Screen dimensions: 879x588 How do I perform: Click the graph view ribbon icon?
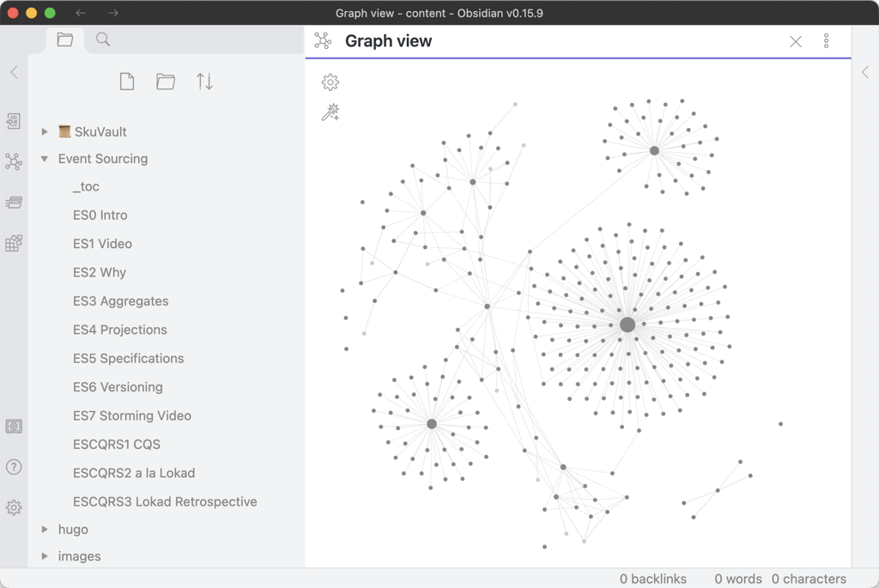click(14, 161)
